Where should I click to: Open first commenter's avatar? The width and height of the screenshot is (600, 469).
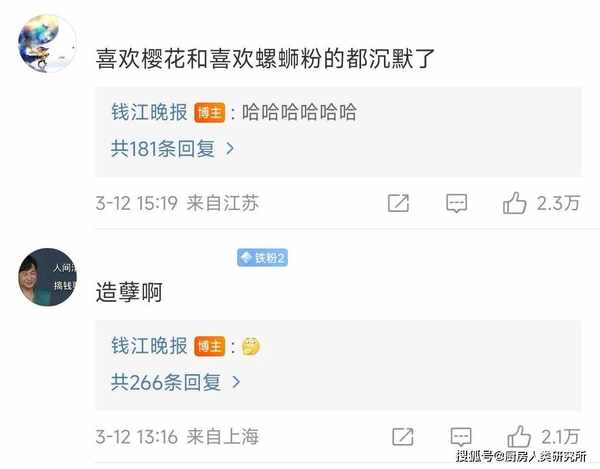[x=47, y=43]
